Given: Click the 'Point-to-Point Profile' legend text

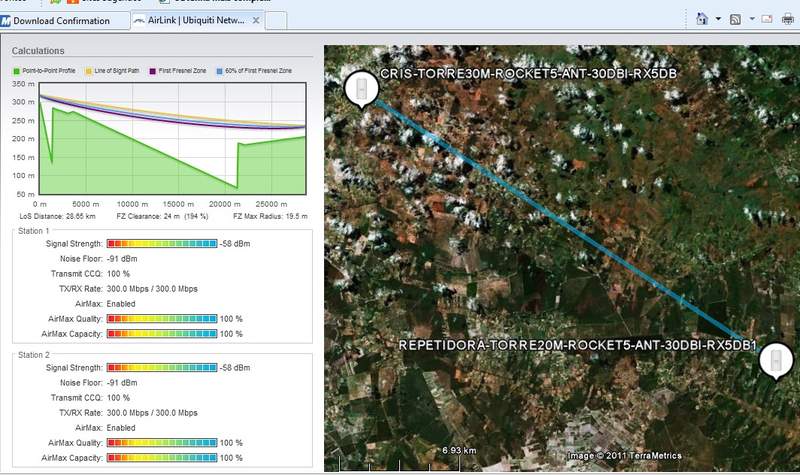Looking at the screenshot, I should click(x=49, y=71).
